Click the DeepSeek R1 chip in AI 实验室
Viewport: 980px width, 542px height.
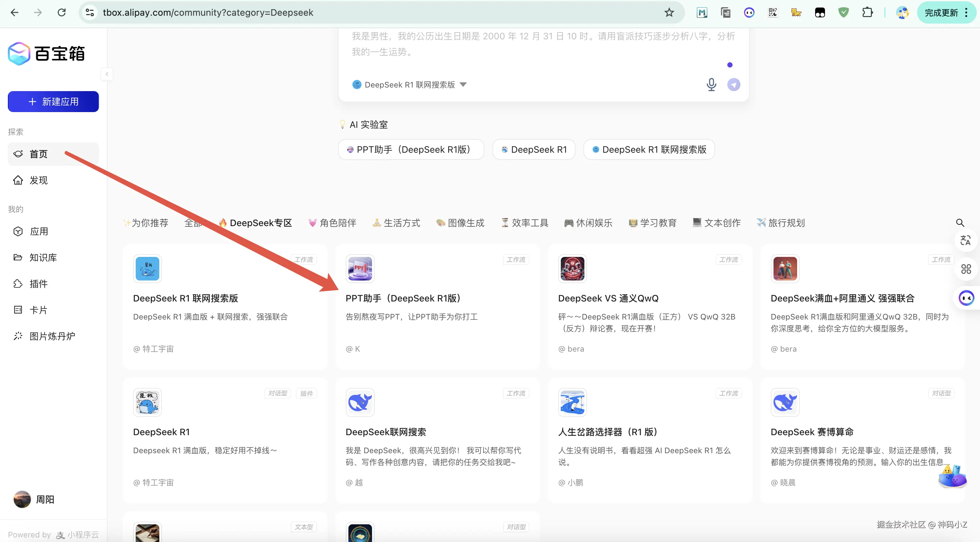(x=533, y=149)
